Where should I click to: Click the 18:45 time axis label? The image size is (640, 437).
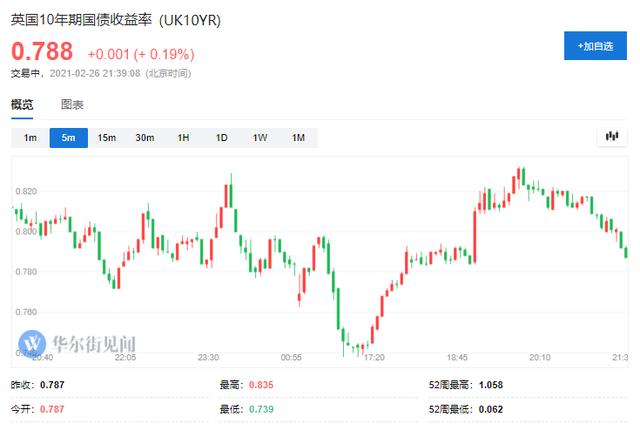click(457, 357)
